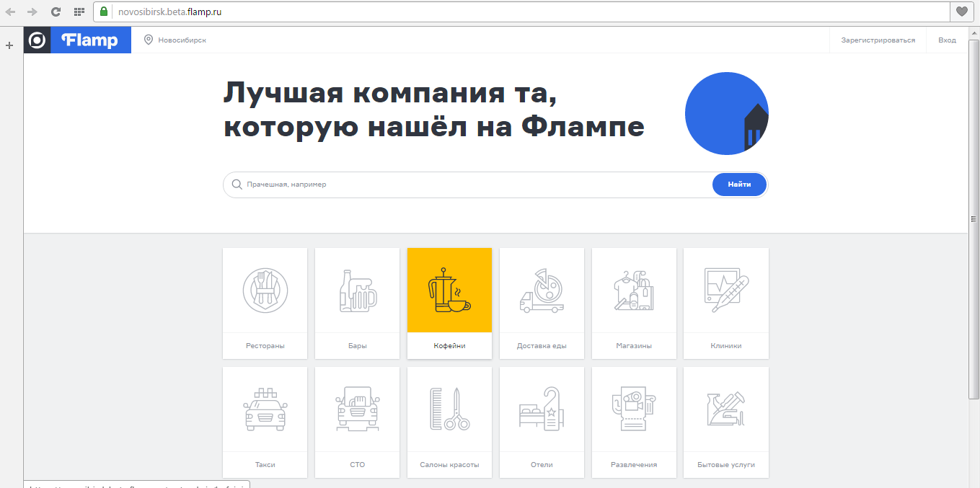Click the dark circle 2GIS logo
The width and height of the screenshot is (980, 488).
coord(37,40)
